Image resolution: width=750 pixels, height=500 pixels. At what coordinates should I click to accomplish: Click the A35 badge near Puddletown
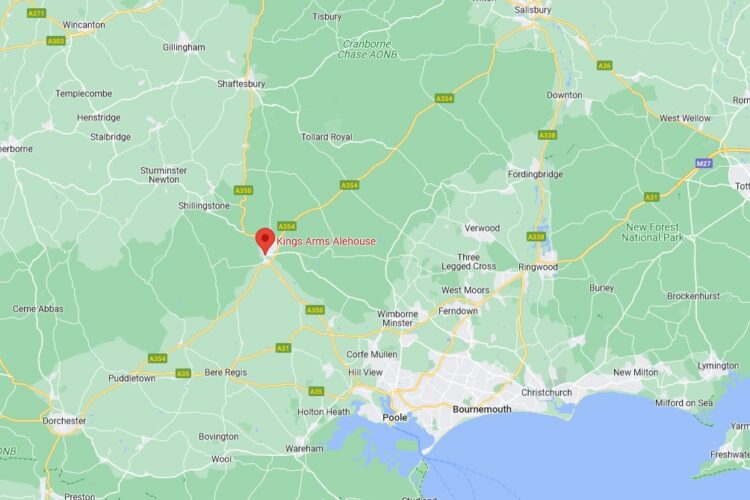183,373
